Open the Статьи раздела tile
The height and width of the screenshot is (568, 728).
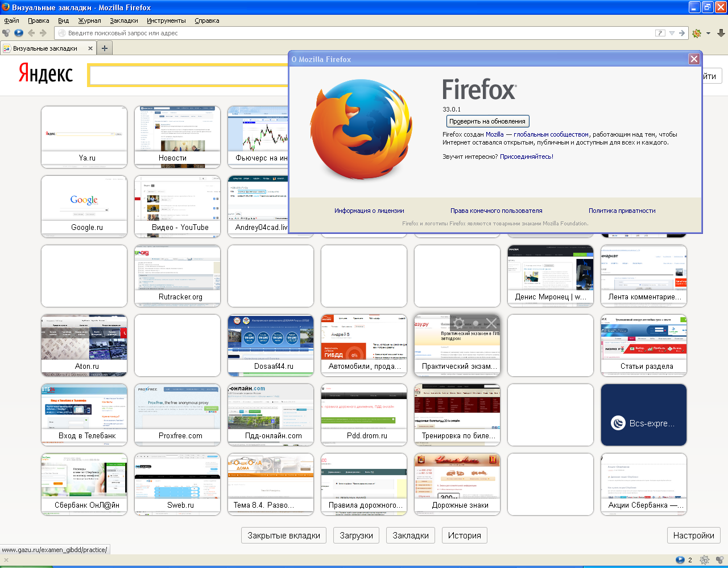(644, 345)
